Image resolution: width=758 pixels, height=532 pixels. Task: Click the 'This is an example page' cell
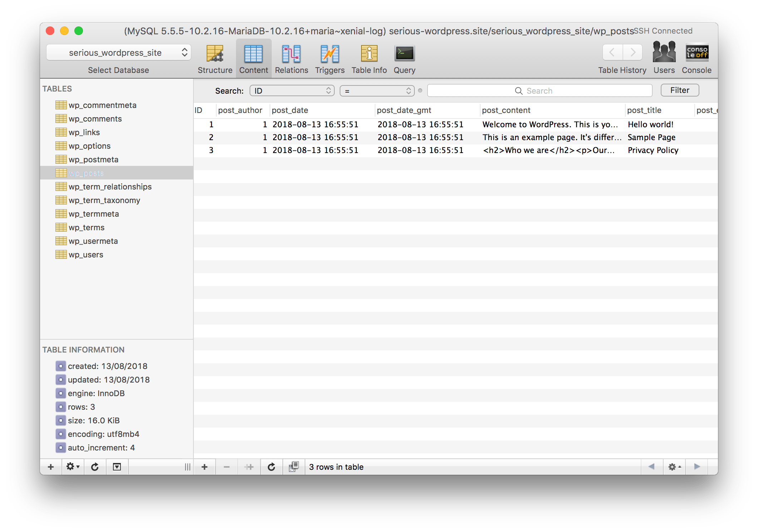[x=552, y=137]
